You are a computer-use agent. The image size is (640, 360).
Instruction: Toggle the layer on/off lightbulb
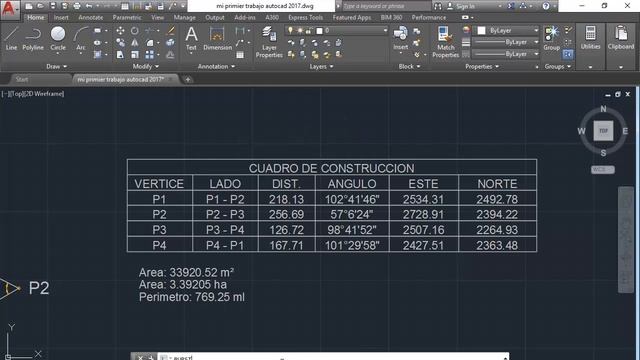290,31
